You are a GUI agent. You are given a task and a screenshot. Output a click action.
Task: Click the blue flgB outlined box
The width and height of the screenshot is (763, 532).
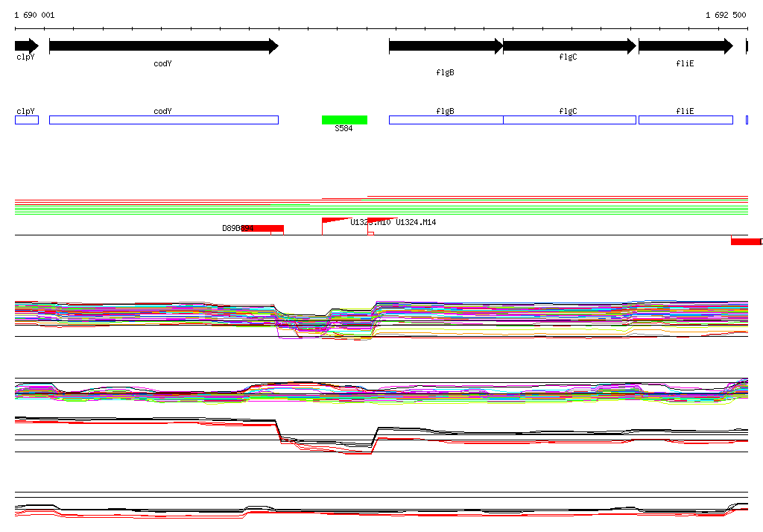coord(446,120)
